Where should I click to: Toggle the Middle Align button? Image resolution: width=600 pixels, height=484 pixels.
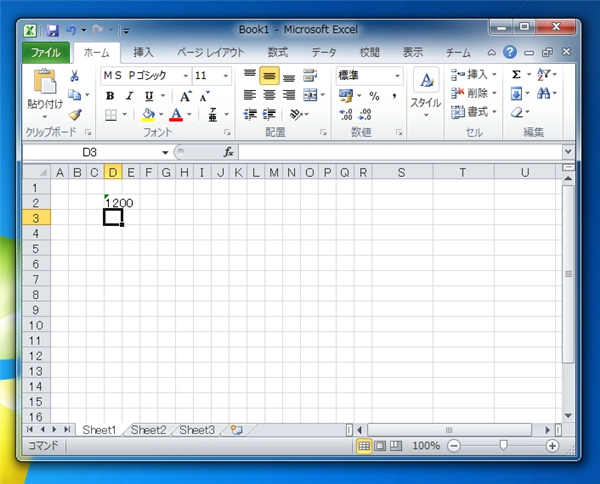pyautogui.click(x=269, y=76)
